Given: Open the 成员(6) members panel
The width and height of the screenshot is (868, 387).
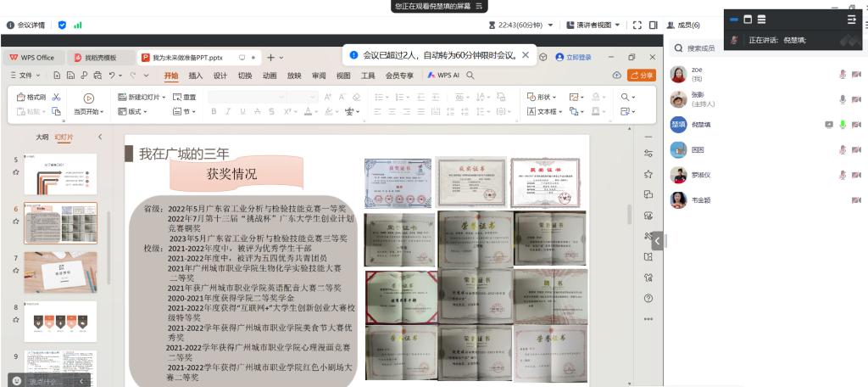Looking at the screenshot, I should click(x=684, y=25).
